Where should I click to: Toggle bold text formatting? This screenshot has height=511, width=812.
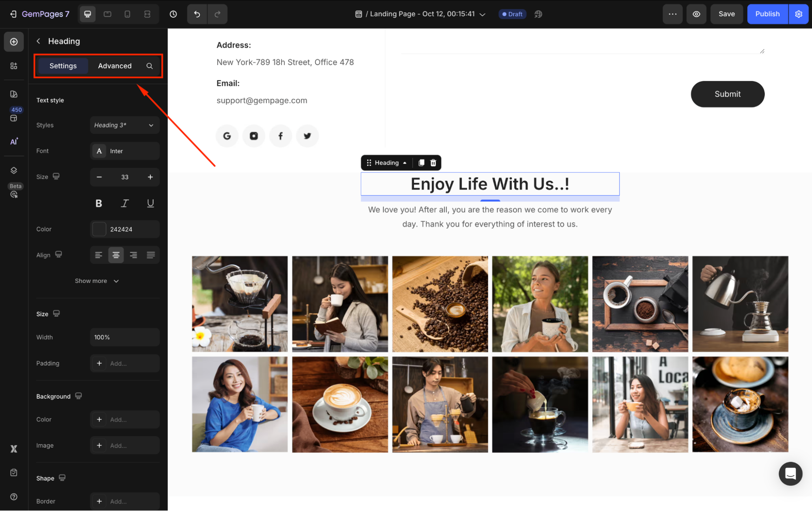pos(99,203)
